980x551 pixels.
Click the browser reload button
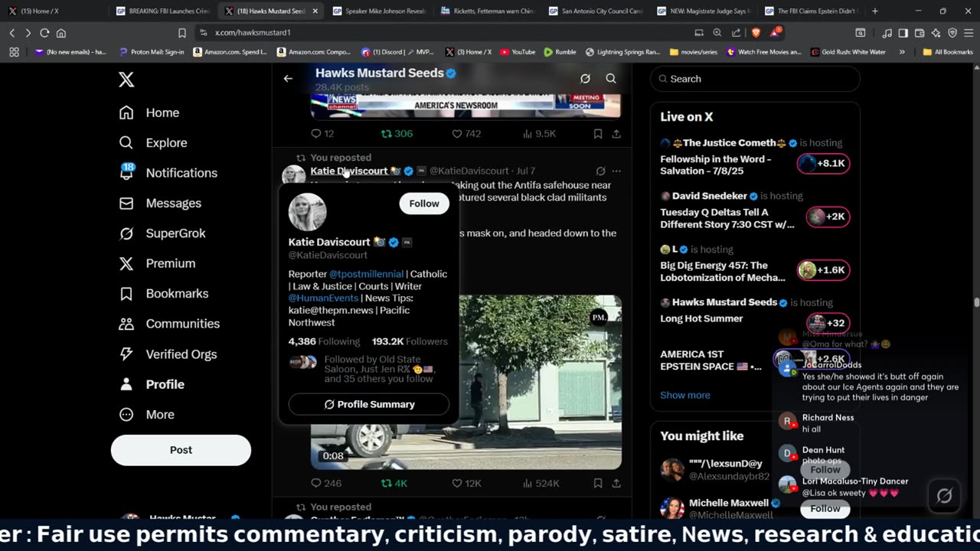[x=44, y=33]
